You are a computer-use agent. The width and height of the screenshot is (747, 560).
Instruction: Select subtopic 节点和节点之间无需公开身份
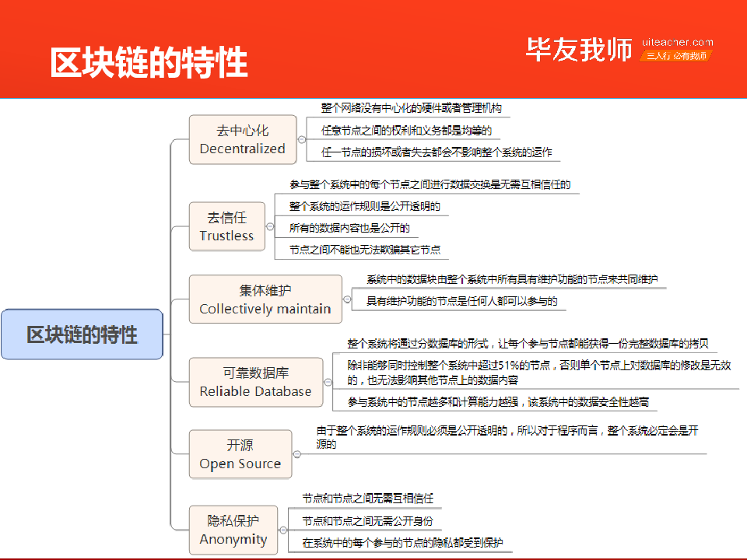coord(367,520)
